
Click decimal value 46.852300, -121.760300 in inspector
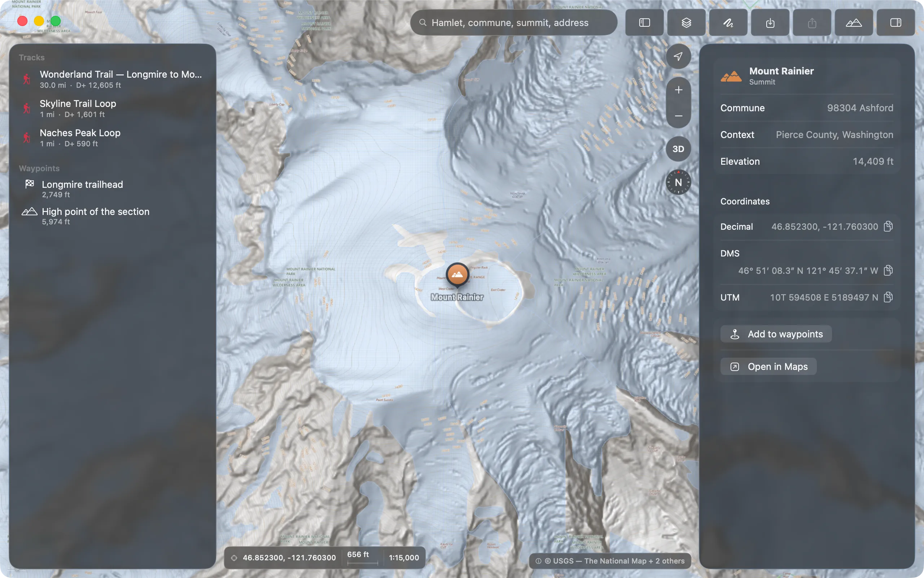pyautogui.click(x=825, y=227)
